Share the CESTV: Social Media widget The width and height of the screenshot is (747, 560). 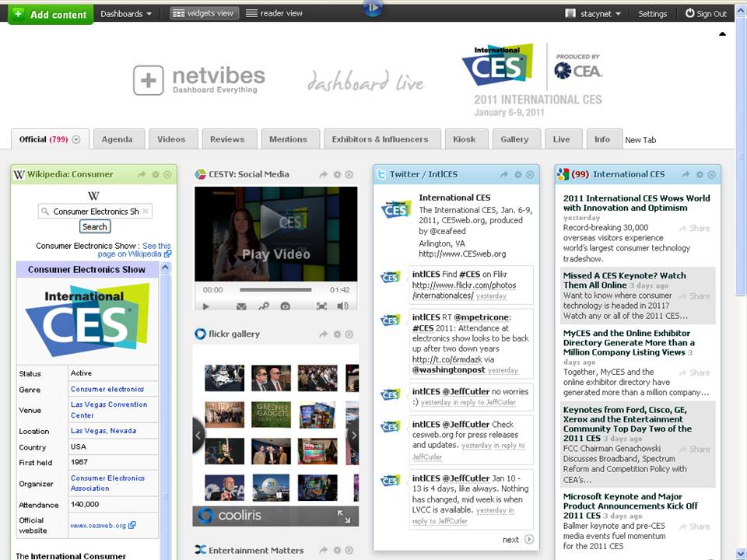click(324, 175)
